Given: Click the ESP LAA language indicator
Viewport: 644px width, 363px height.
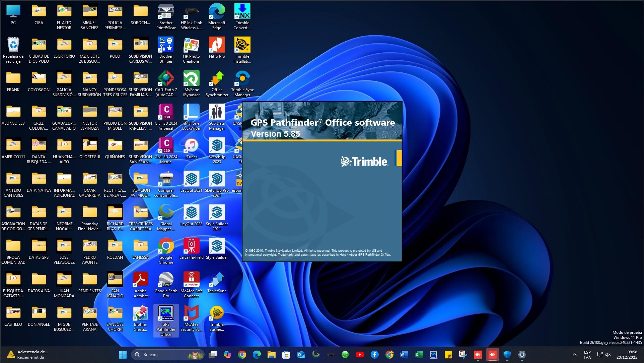Looking at the screenshot, I should tap(587, 355).
